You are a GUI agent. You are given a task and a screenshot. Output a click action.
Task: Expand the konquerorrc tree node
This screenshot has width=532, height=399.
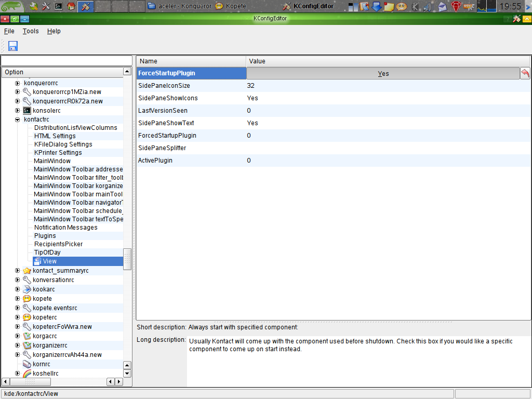point(17,83)
